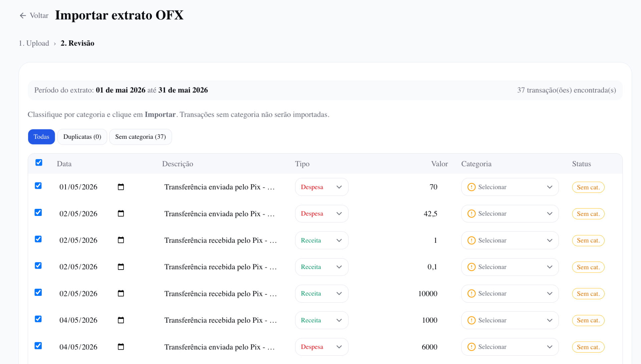
Task: Click warning icon in category of 6000 row
Action: [x=471, y=347]
